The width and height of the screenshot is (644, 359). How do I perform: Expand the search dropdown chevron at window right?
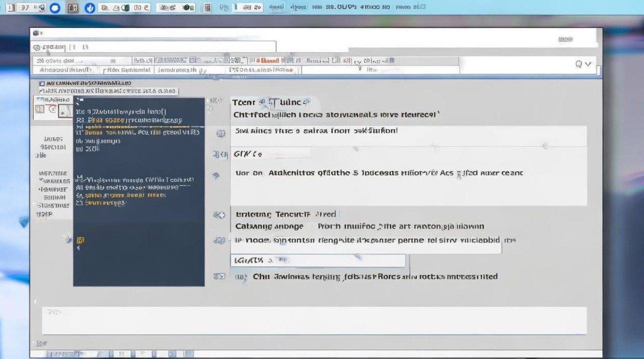point(588,64)
